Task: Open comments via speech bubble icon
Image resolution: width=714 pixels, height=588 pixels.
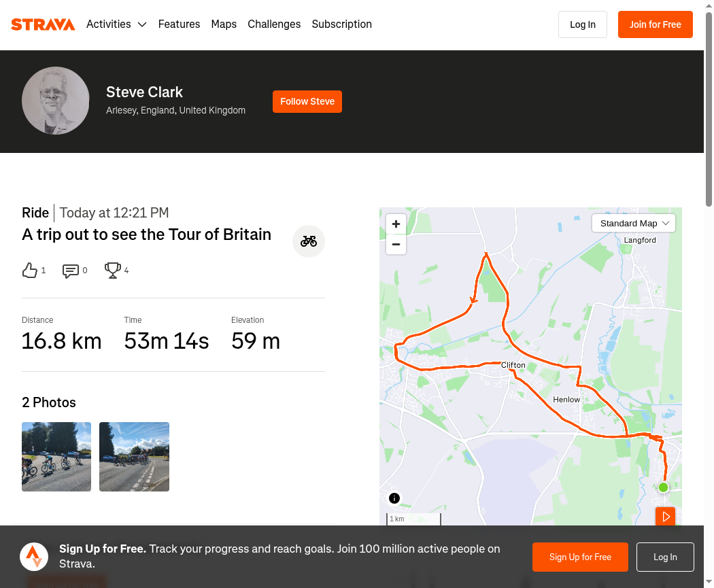Action: (70, 271)
